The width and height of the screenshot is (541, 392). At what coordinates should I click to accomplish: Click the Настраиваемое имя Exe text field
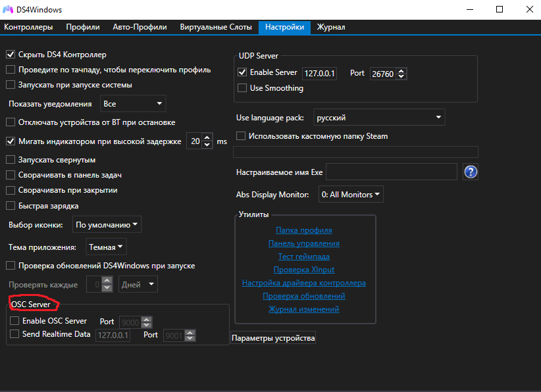click(391, 172)
